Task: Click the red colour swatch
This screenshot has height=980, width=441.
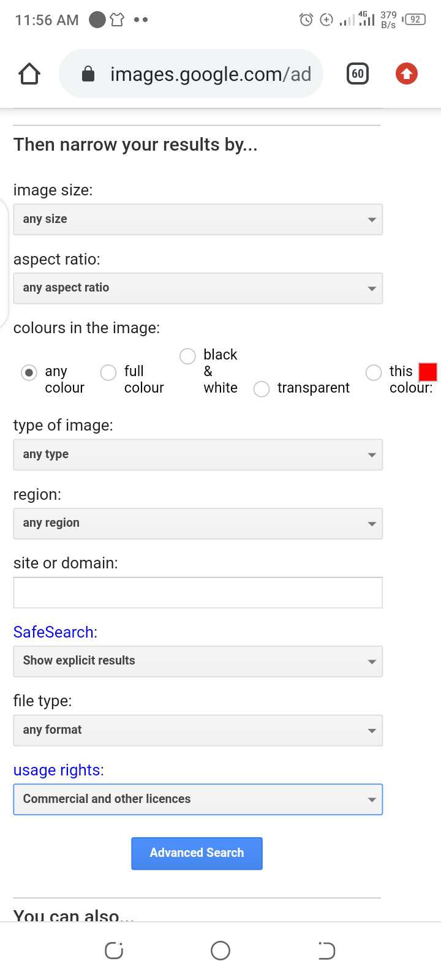Action: [428, 372]
